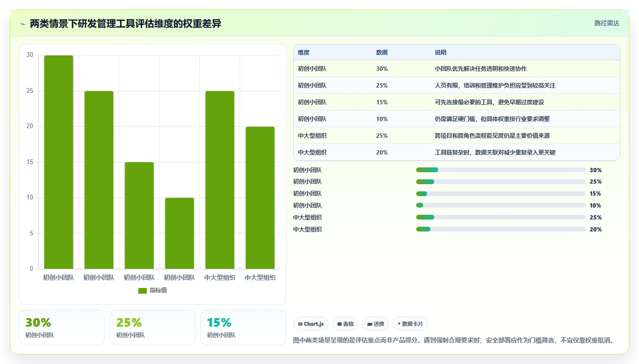Click the 路径雷达 label in the header
639x364 pixels.
tap(606, 23)
